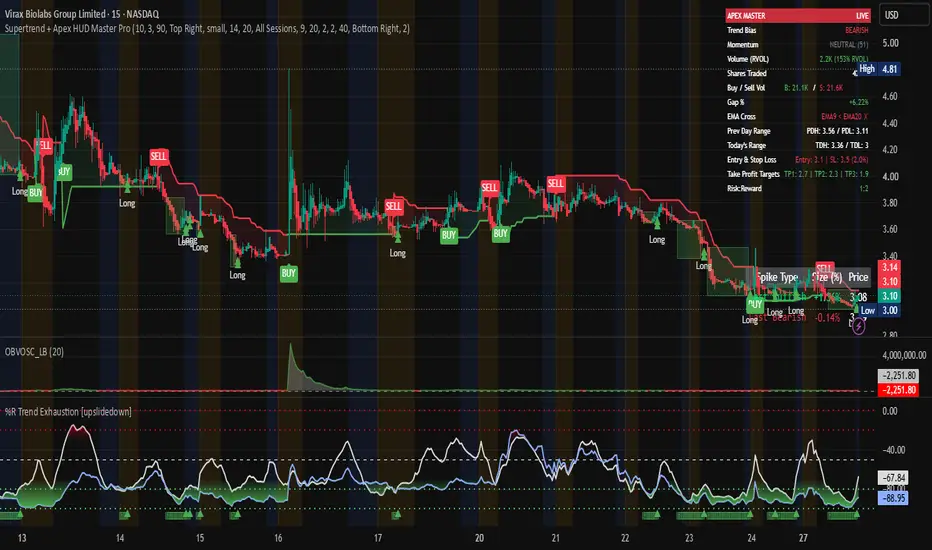Screen dimensions: 932x550
Task: Click the SELL marker just after day 17
Action: pos(393,206)
